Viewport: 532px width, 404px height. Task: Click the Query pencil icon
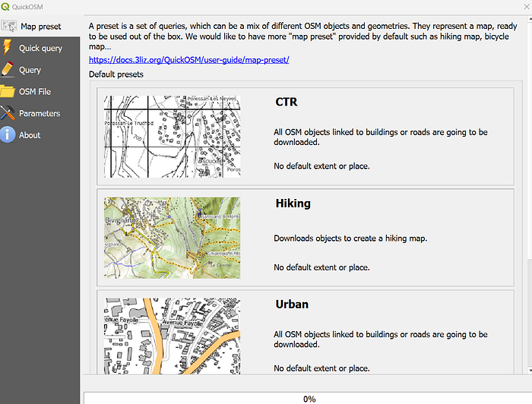[8, 69]
